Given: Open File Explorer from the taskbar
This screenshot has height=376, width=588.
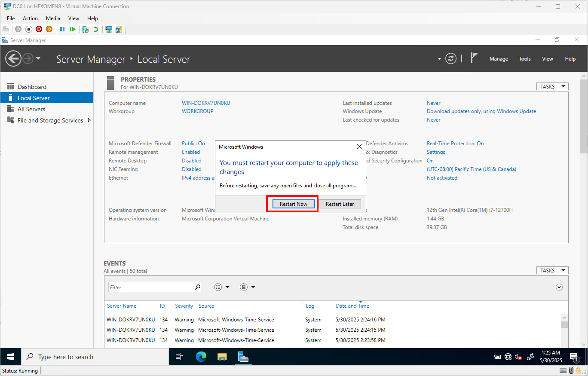Looking at the screenshot, I should [222, 357].
